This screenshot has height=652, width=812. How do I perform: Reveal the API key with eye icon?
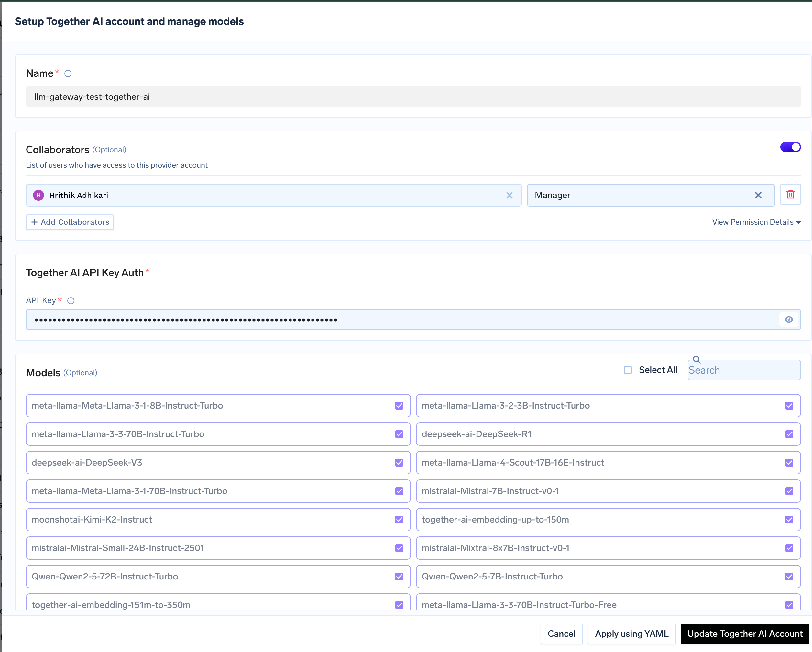tap(789, 320)
